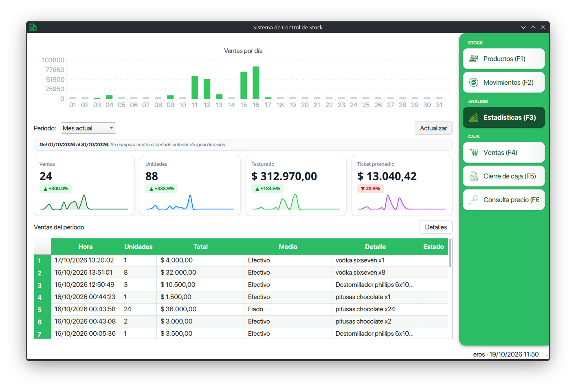The image size is (576, 392).
Task: Click the Medio column header
Action: click(288, 247)
